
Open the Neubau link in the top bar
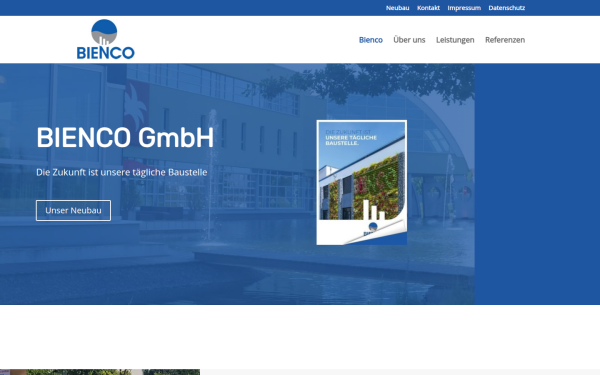pos(397,8)
